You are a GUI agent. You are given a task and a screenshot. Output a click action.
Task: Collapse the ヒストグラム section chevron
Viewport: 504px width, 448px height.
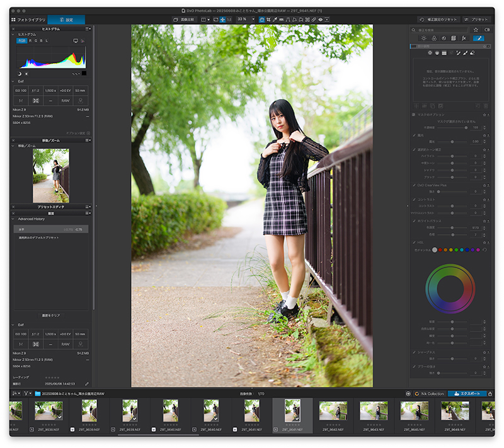13,35
